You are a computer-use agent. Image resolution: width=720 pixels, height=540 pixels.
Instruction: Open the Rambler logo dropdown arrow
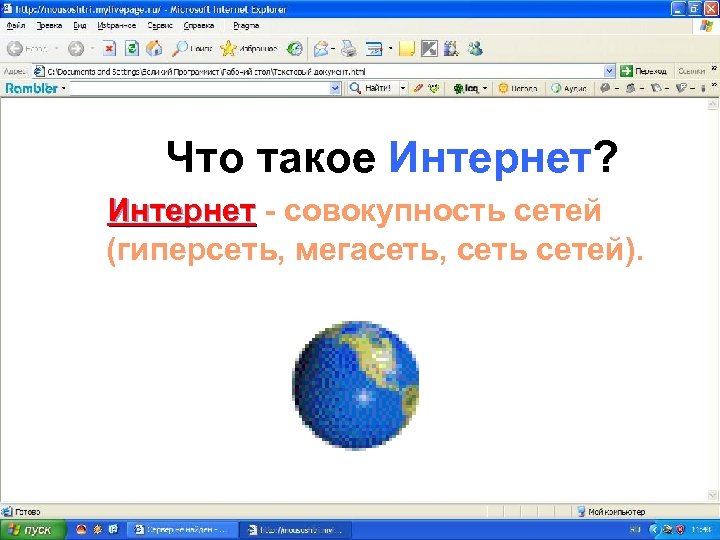pyautogui.click(x=63, y=88)
